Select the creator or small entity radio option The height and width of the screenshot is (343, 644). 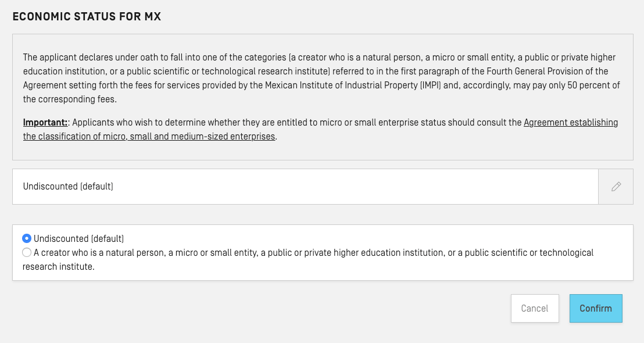point(26,253)
